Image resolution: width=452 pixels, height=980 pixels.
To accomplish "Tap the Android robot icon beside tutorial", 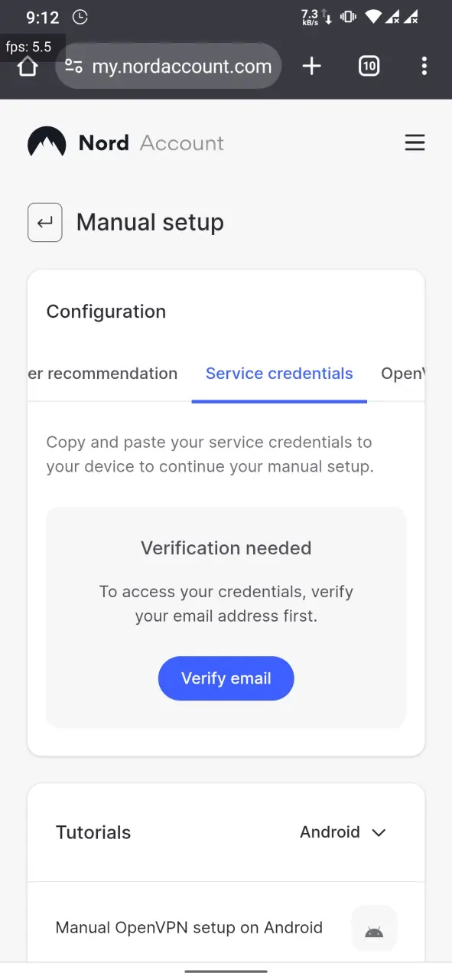I will point(374,929).
